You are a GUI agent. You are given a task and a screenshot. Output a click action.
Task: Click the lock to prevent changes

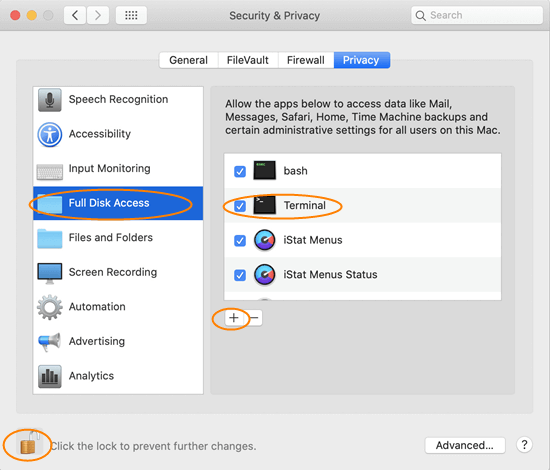(29, 443)
